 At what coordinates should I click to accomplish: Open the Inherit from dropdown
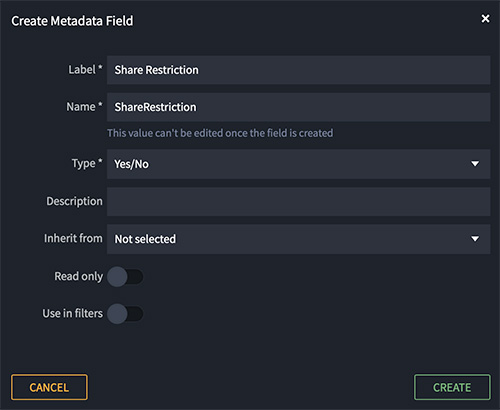tap(298, 239)
